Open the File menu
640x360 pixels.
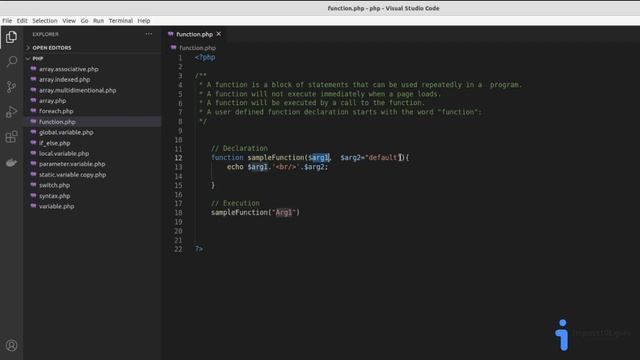7,20
